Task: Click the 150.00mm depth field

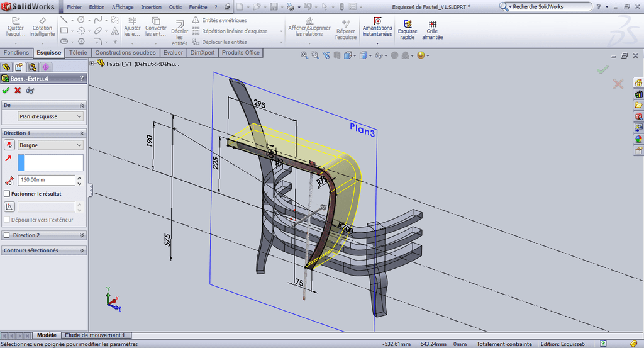Action: [47, 180]
